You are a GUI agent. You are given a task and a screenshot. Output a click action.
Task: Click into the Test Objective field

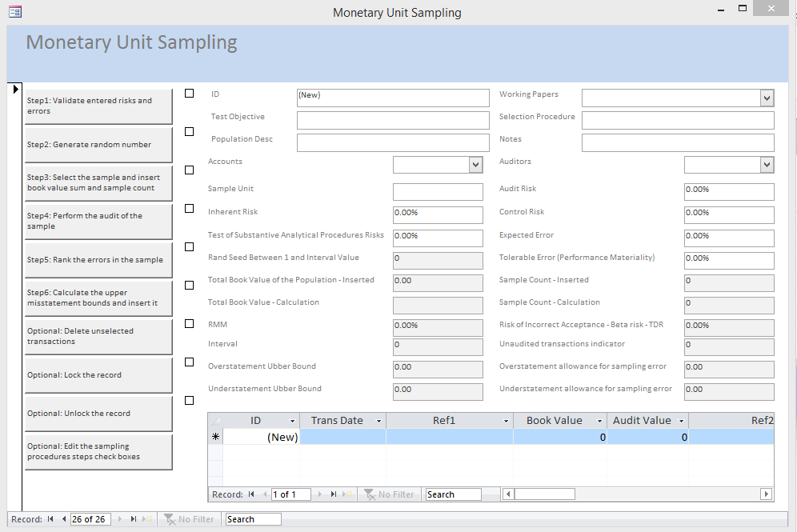pyautogui.click(x=392, y=120)
